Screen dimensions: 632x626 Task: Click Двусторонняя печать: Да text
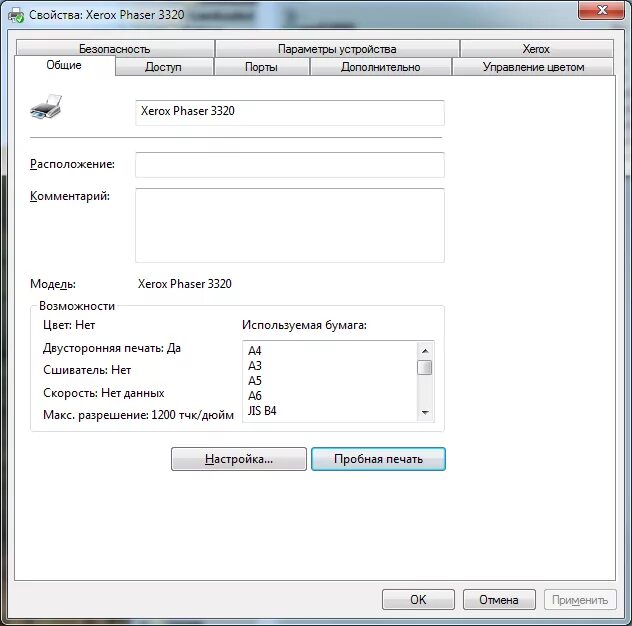tap(112, 348)
